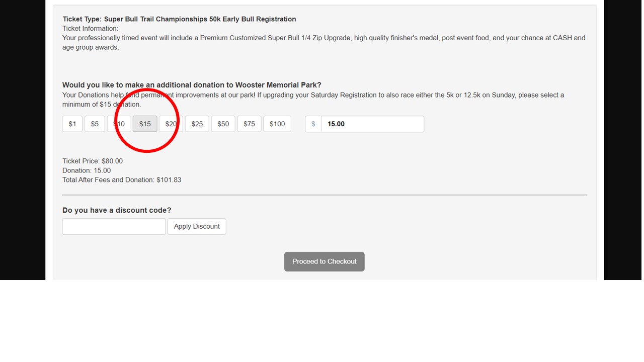644x362 pixels.
Task: Click the custom donation amount field
Action: pos(372,124)
